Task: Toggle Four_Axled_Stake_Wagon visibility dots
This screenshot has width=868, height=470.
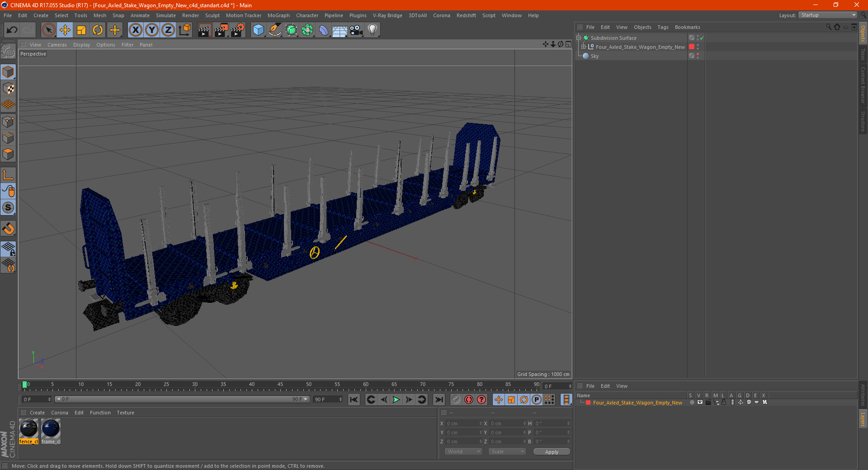Action: (x=698, y=47)
